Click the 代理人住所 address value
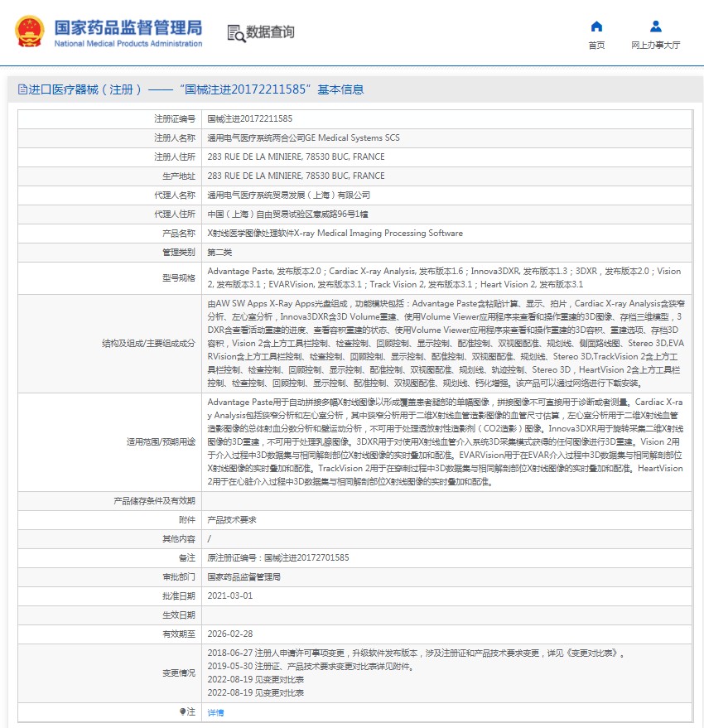The width and height of the screenshot is (704, 728). 288,214
